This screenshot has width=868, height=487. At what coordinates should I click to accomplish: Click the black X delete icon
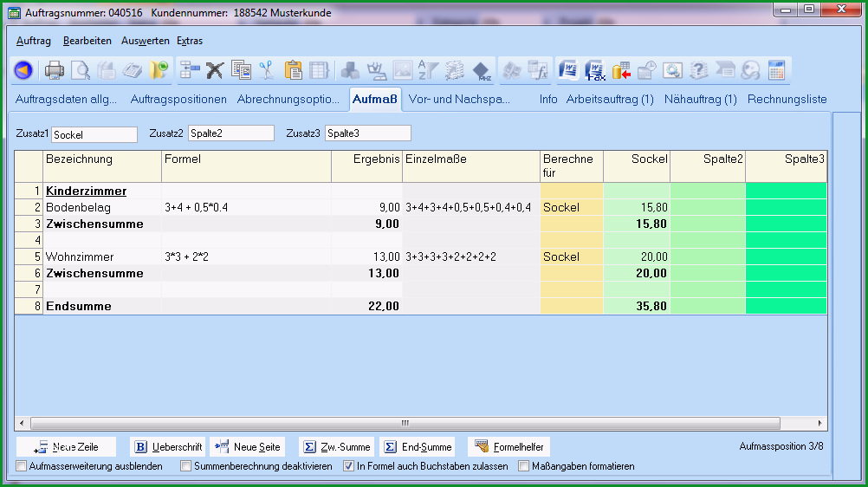point(215,70)
